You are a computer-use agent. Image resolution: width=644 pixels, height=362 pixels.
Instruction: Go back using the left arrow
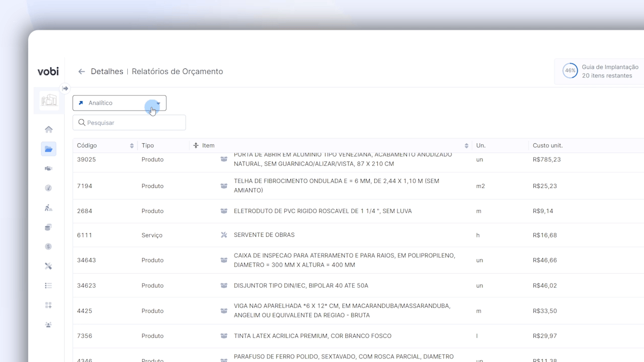(82, 71)
